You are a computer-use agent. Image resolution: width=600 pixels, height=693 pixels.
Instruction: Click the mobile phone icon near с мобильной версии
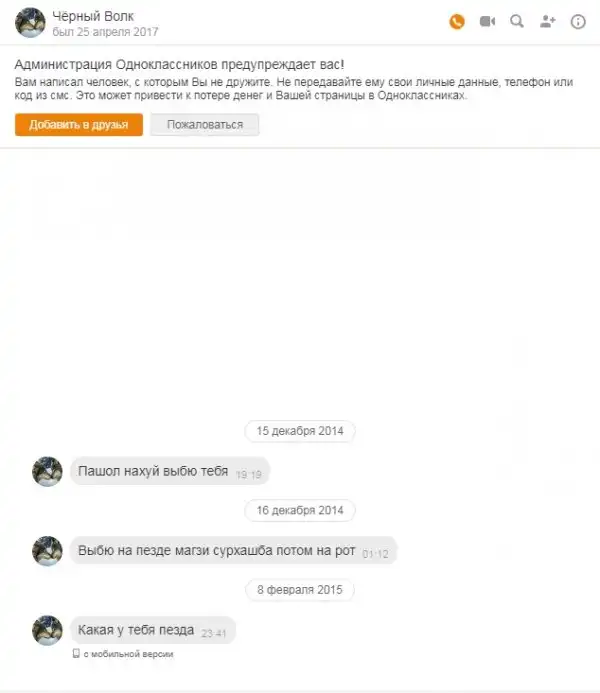76,653
